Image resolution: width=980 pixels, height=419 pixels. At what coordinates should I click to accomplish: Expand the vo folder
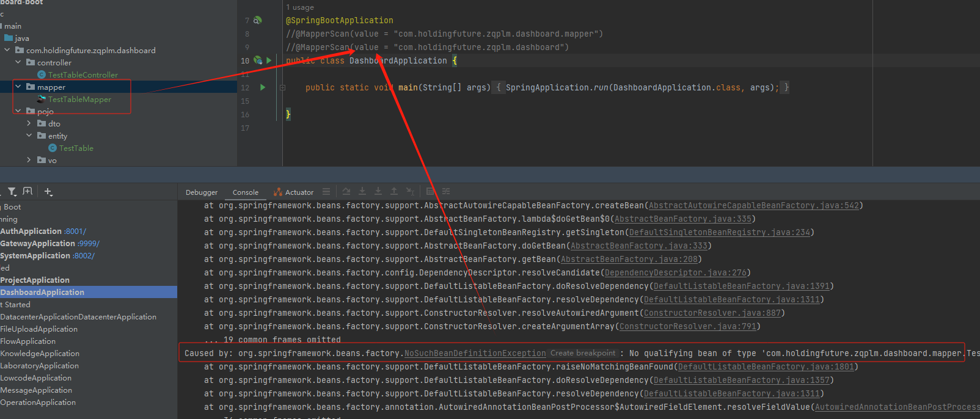click(x=29, y=160)
